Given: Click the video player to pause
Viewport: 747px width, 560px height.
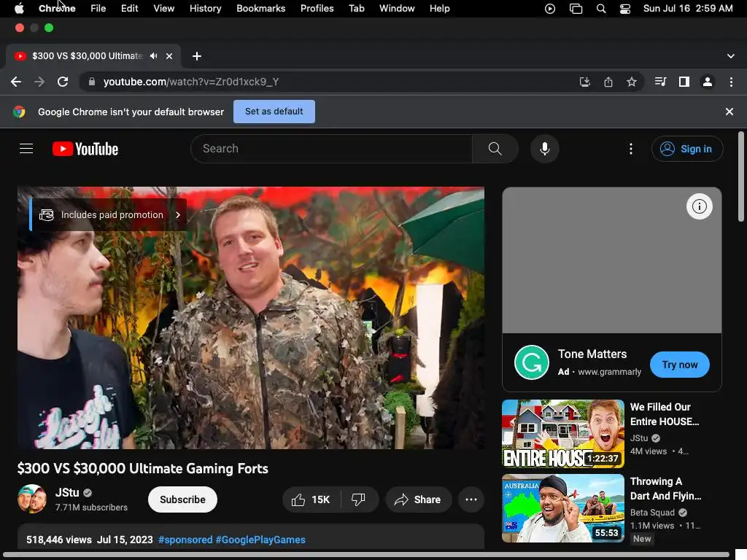Looking at the screenshot, I should pos(251,318).
